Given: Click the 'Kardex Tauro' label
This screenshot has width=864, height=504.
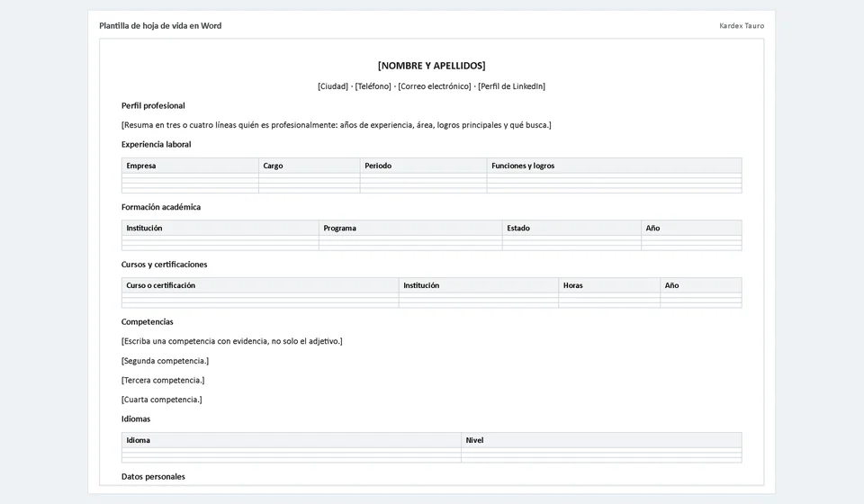Looking at the screenshot, I should coord(742,26).
